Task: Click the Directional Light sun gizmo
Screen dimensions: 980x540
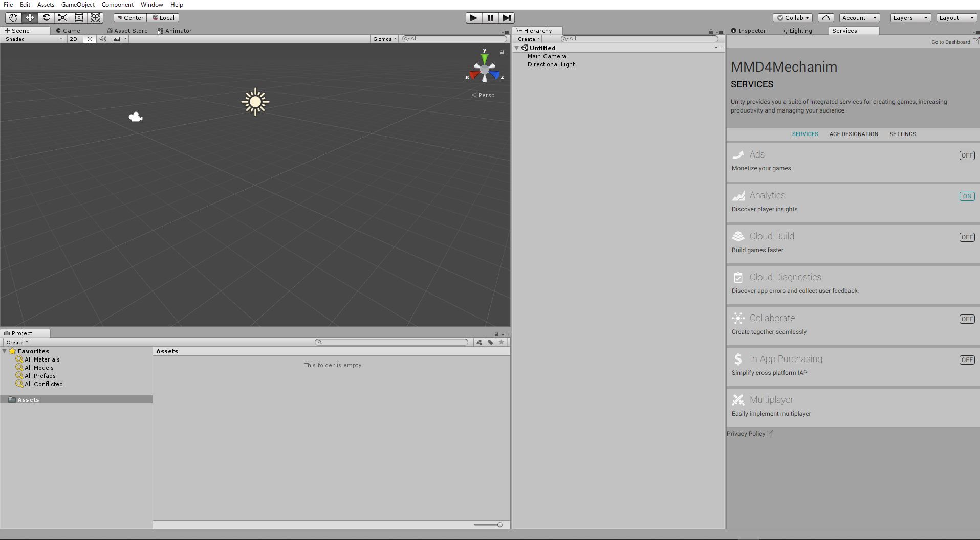Action: coord(255,102)
